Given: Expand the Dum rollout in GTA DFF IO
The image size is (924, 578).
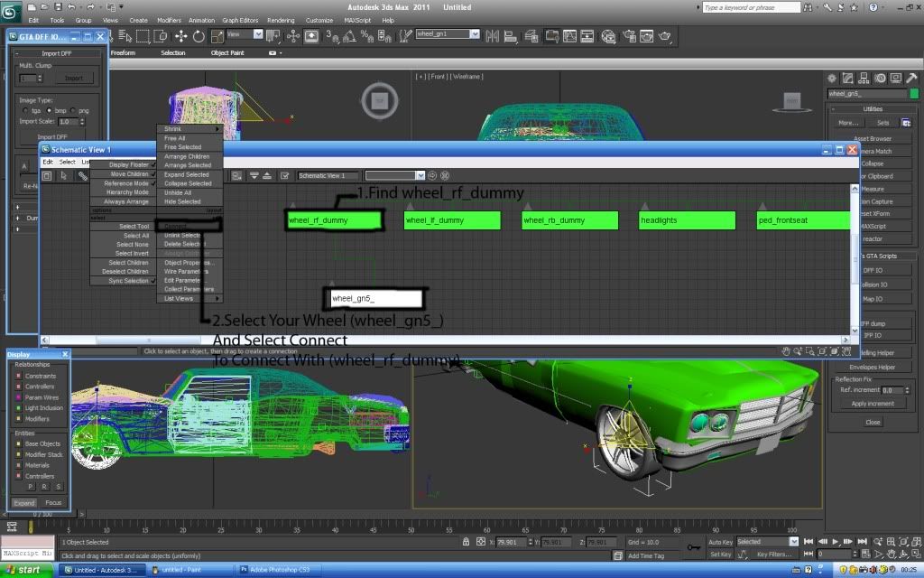Looking at the screenshot, I should [18, 219].
